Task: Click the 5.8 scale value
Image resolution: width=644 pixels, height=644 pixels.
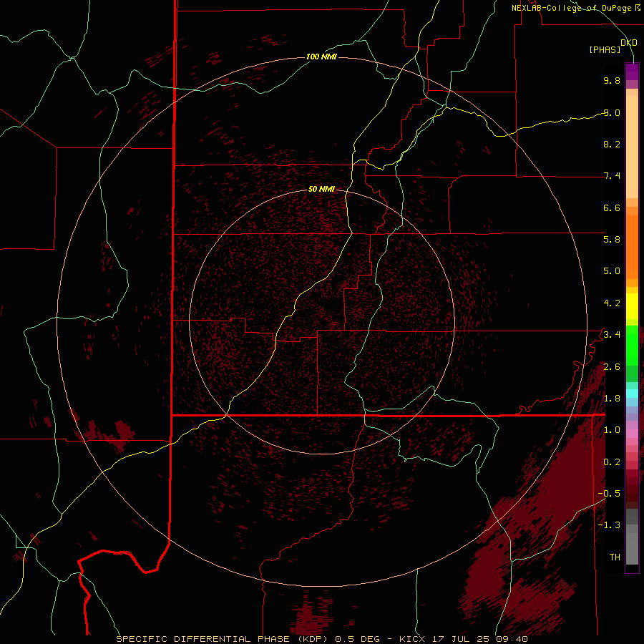Action: tap(612, 240)
